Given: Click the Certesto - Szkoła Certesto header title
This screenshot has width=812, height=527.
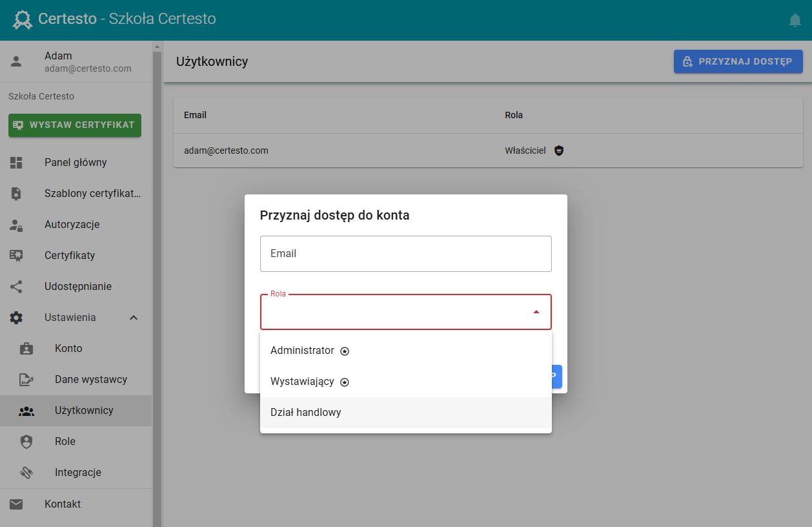Looking at the screenshot, I should pyautogui.click(x=127, y=19).
